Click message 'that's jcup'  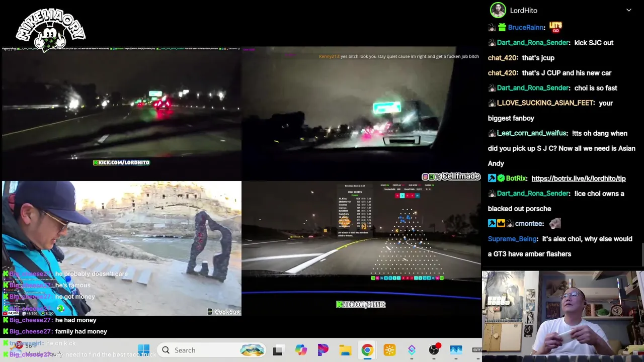[538, 58]
